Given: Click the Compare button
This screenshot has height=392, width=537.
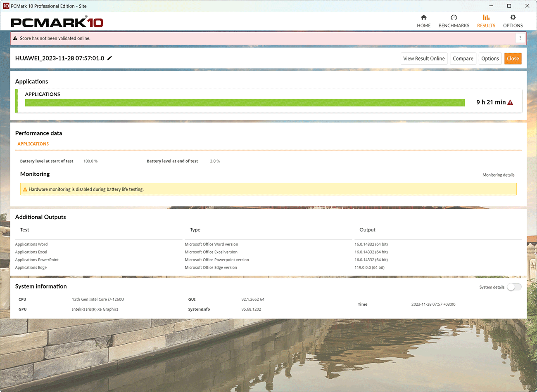Looking at the screenshot, I should [463, 59].
